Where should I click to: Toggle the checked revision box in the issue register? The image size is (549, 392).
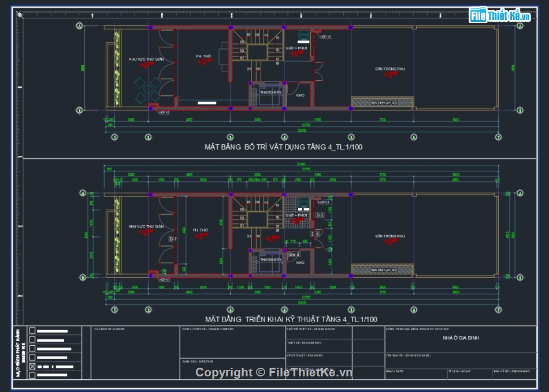pyautogui.click(x=32, y=366)
